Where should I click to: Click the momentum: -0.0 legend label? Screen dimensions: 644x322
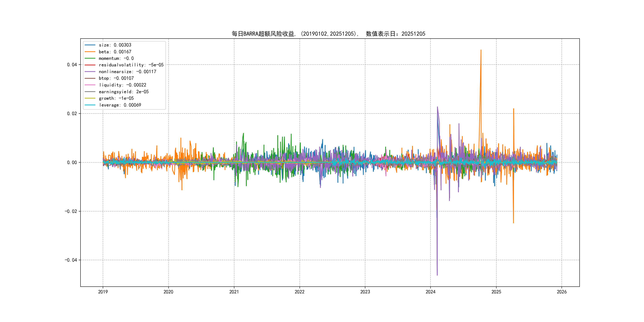116,58
